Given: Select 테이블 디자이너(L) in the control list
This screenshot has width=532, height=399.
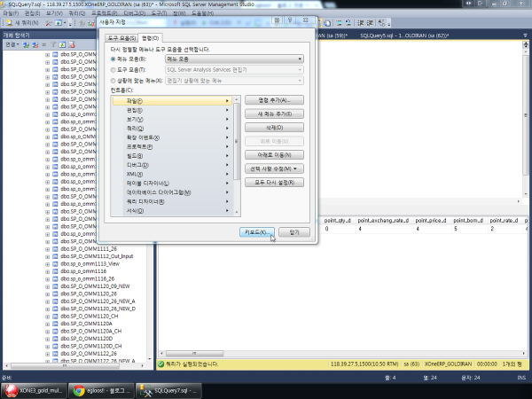Looking at the screenshot, I should (172, 184).
